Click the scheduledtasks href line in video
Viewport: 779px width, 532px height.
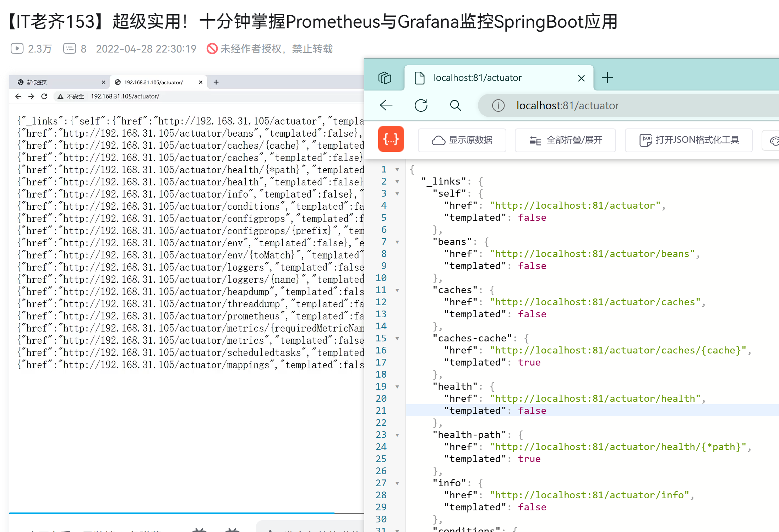191,353
